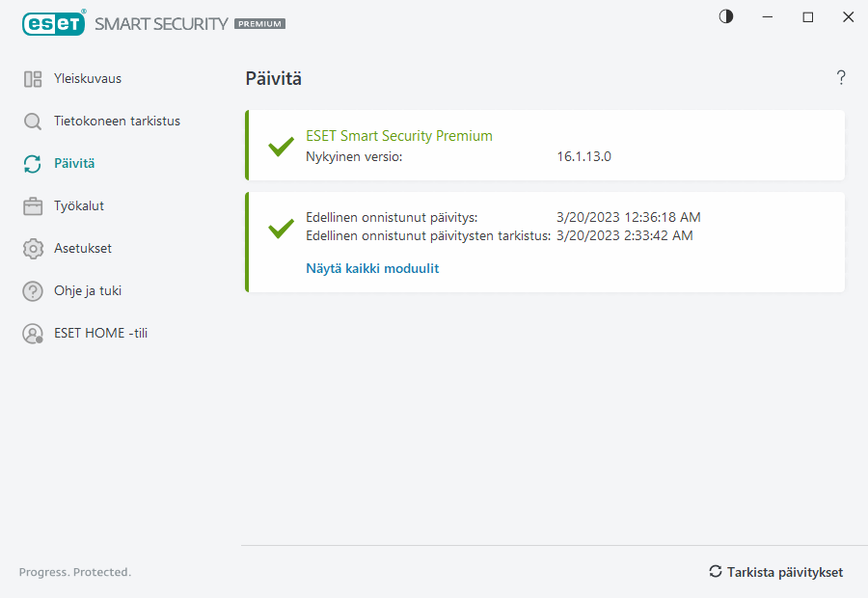Click the ESET Smart Security Premium title
The width and height of the screenshot is (868, 598).
[x=399, y=136]
